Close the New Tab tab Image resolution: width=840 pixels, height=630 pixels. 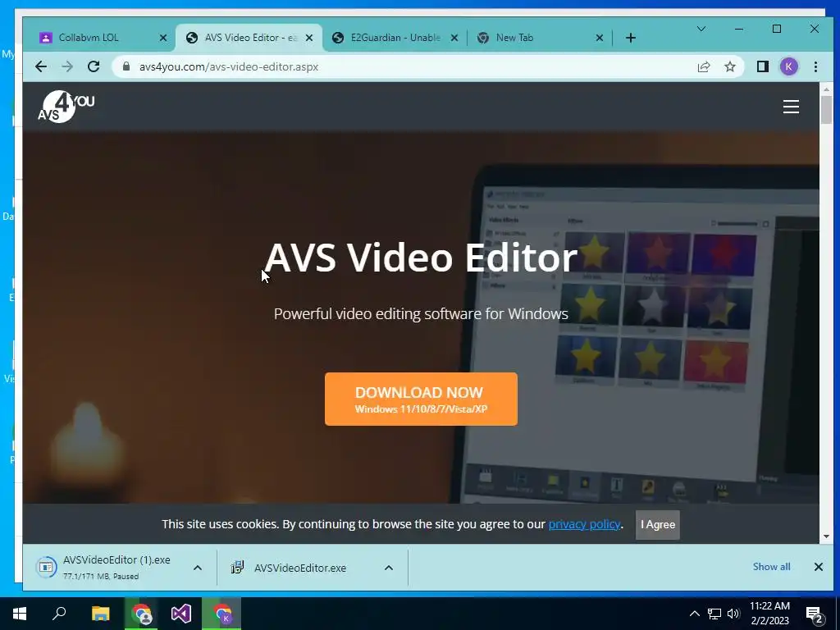tap(600, 38)
